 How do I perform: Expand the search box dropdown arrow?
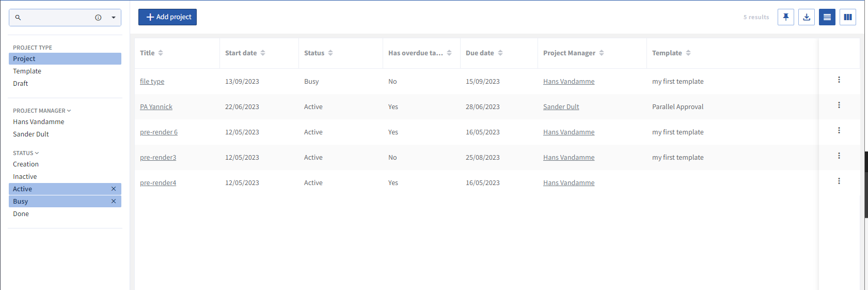tap(114, 18)
